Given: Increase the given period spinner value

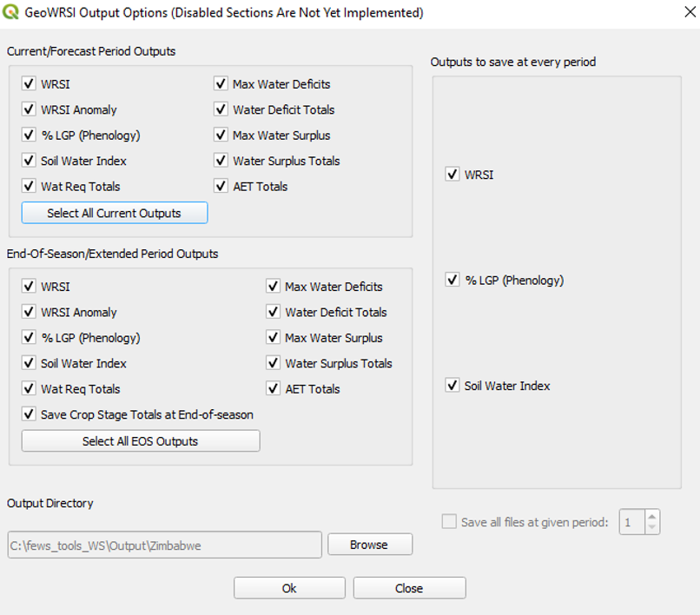Looking at the screenshot, I should tap(652, 516).
